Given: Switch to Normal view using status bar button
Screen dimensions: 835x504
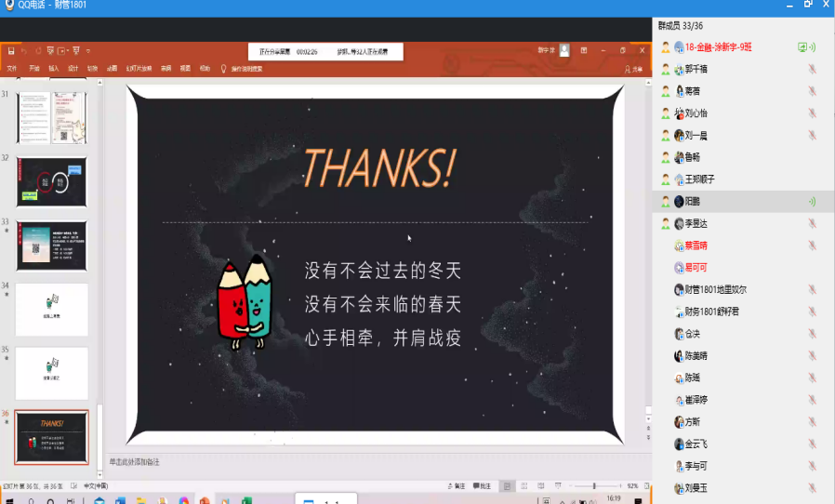Looking at the screenshot, I should pos(508,486).
